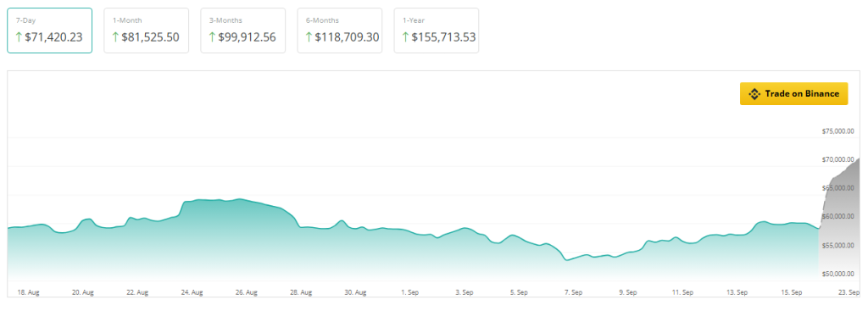Click the up arrow beside $155,713.53

405,37
